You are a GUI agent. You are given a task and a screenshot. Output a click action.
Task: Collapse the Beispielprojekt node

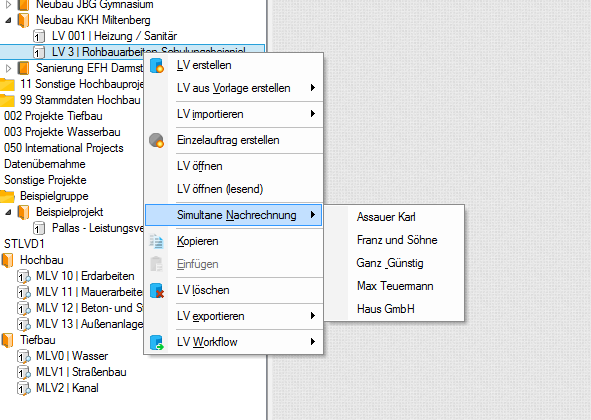8,213
